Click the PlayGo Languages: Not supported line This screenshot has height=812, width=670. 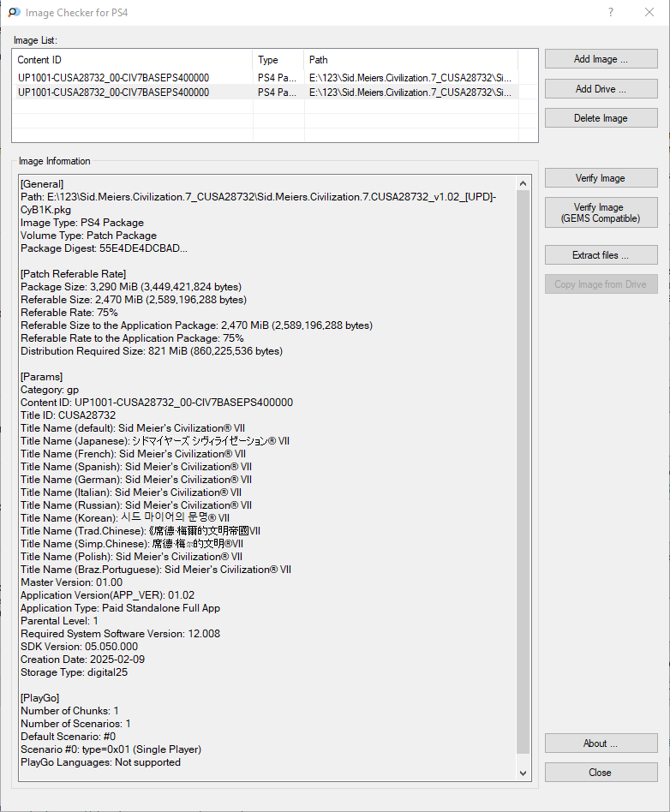(x=100, y=762)
